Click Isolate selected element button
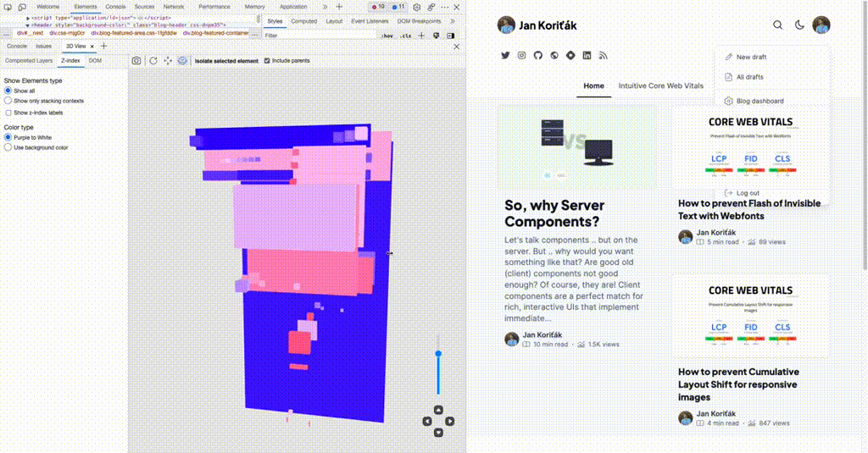This screenshot has height=453, width=868. tap(226, 61)
